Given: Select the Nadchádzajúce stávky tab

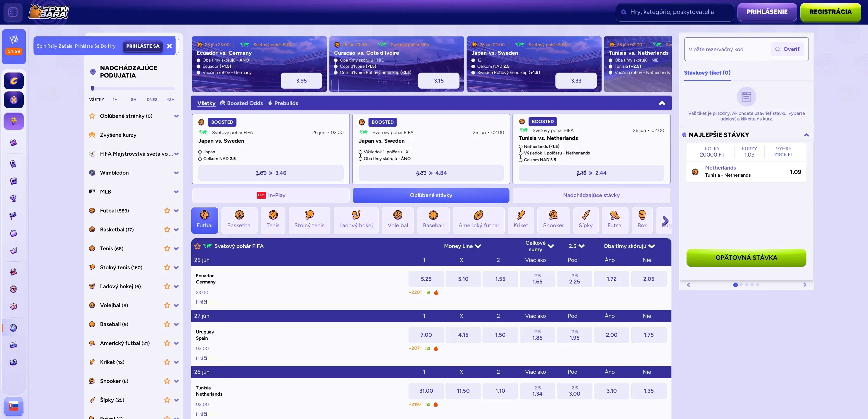Looking at the screenshot, I should click(591, 195).
